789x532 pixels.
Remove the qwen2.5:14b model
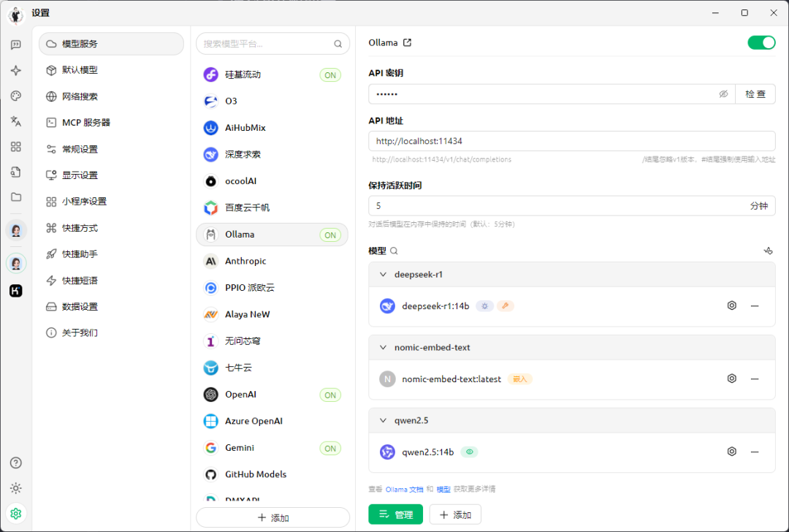coord(754,452)
